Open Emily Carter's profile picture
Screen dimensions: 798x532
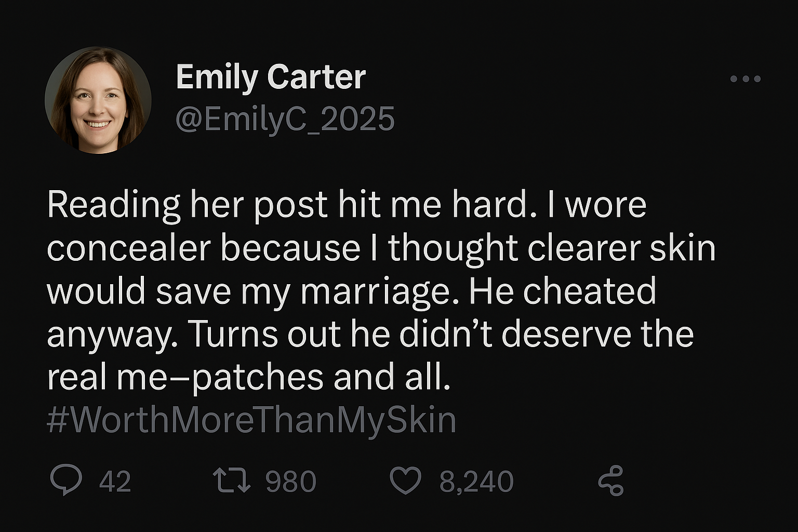(98, 100)
